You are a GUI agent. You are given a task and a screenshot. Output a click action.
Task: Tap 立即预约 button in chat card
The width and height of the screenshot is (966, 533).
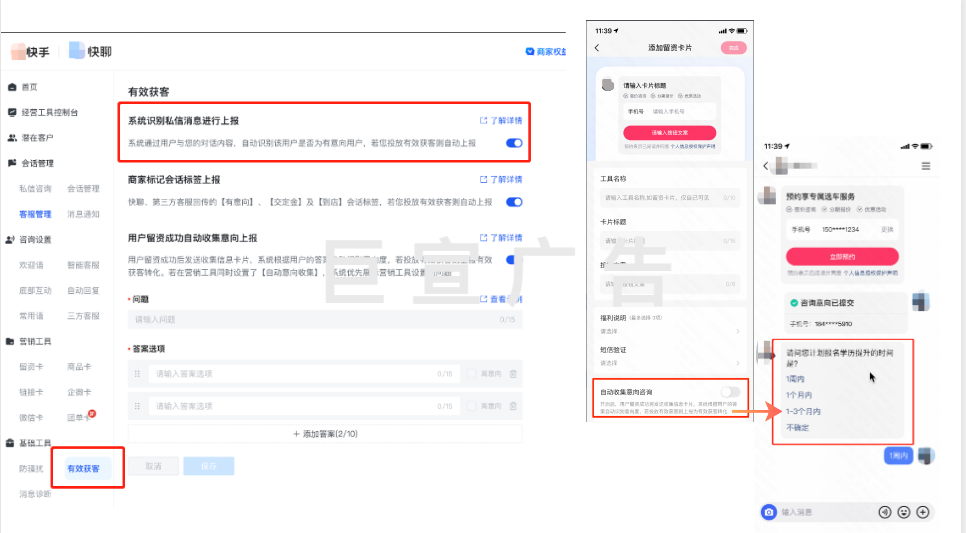point(842,256)
